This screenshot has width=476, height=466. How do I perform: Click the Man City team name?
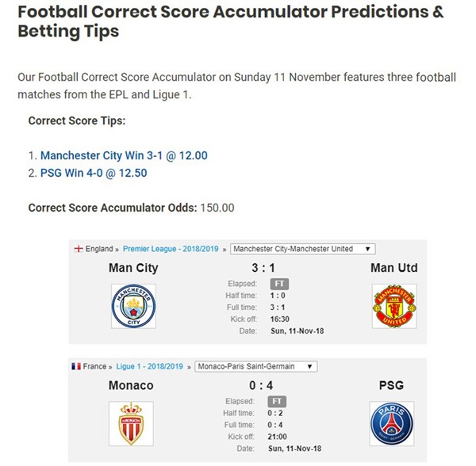(133, 268)
